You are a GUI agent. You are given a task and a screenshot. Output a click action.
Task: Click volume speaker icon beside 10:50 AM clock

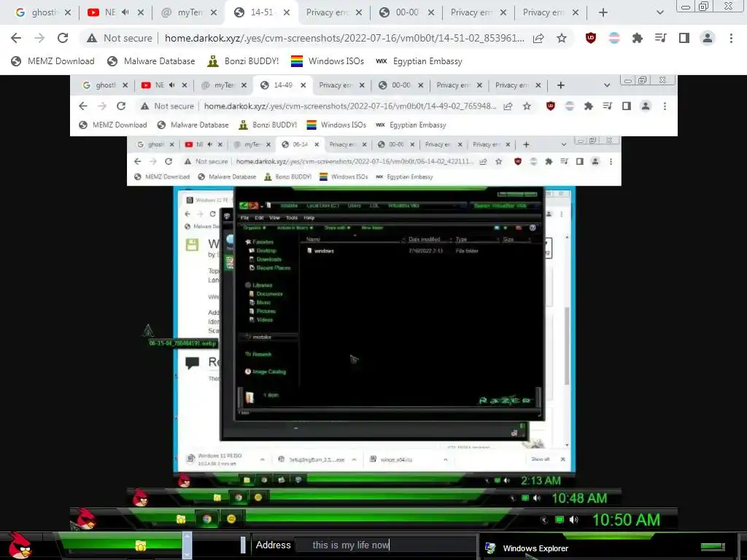coord(573,519)
